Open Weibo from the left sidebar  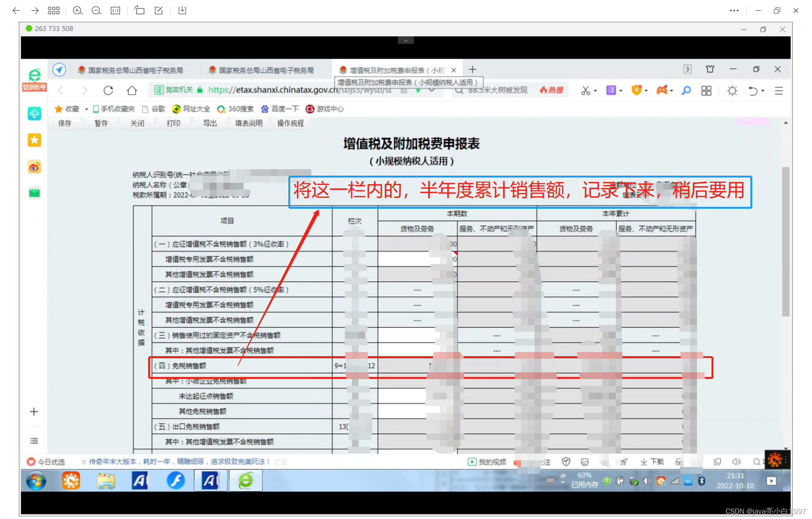point(34,167)
